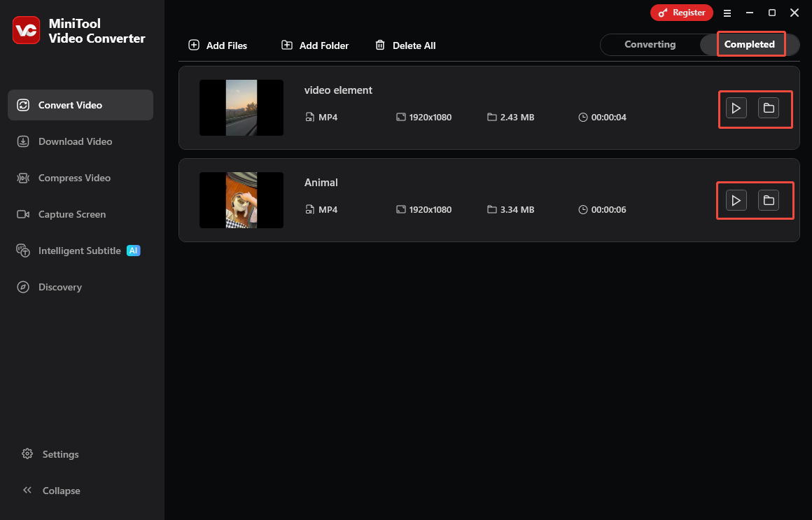Image resolution: width=812 pixels, height=520 pixels.
Task: Open Settings from the sidebar
Action: click(59, 454)
